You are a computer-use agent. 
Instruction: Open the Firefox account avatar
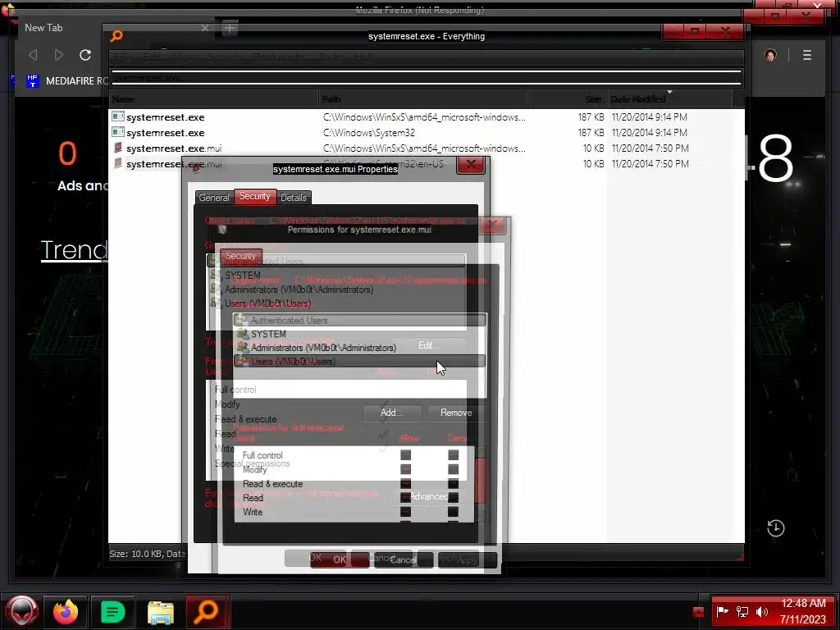(x=770, y=55)
